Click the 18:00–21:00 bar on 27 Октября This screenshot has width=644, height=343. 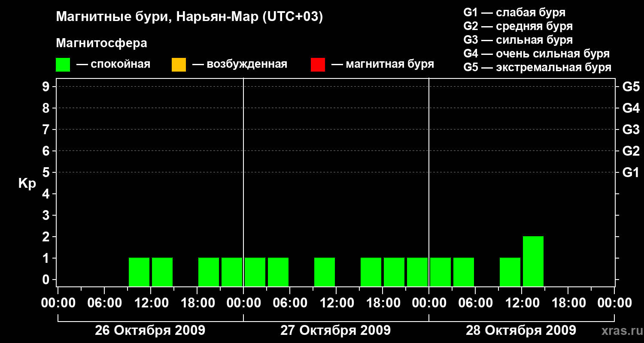(x=394, y=272)
